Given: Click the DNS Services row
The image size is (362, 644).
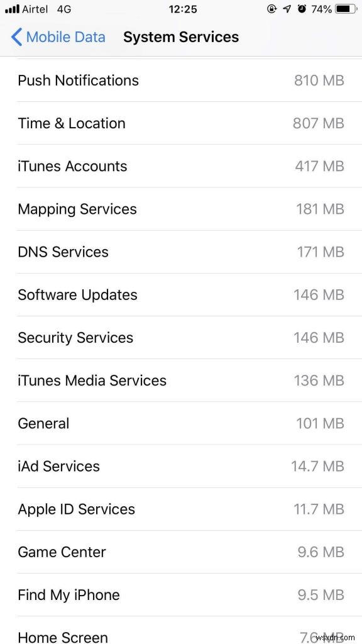Looking at the screenshot, I should (x=181, y=252).
